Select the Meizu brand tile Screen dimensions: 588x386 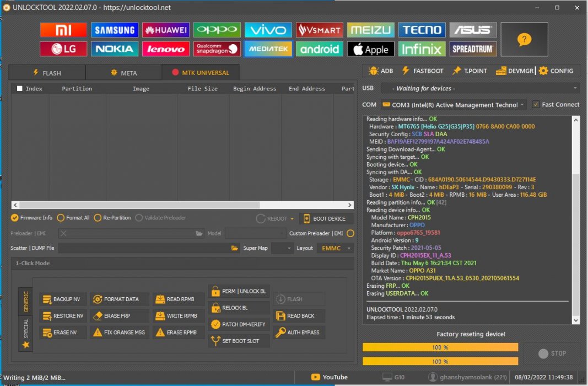click(370, 30)
